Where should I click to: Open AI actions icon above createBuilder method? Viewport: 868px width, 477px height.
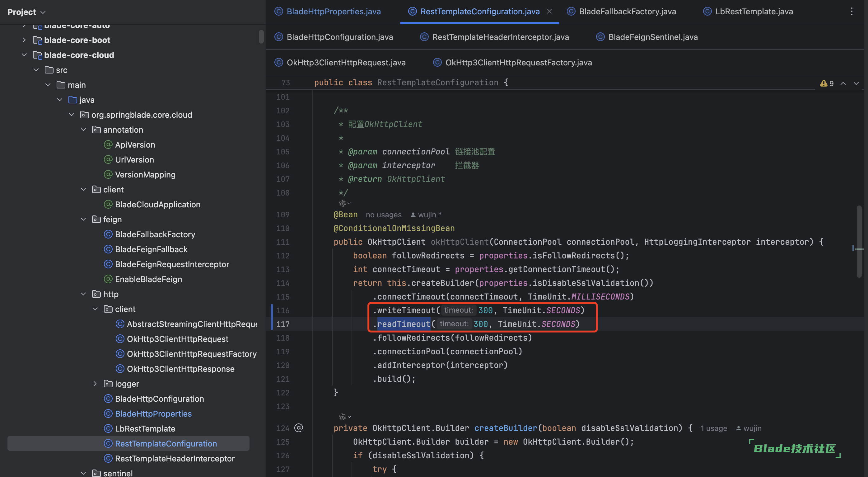pyautogui.click(x=345, y=417)
